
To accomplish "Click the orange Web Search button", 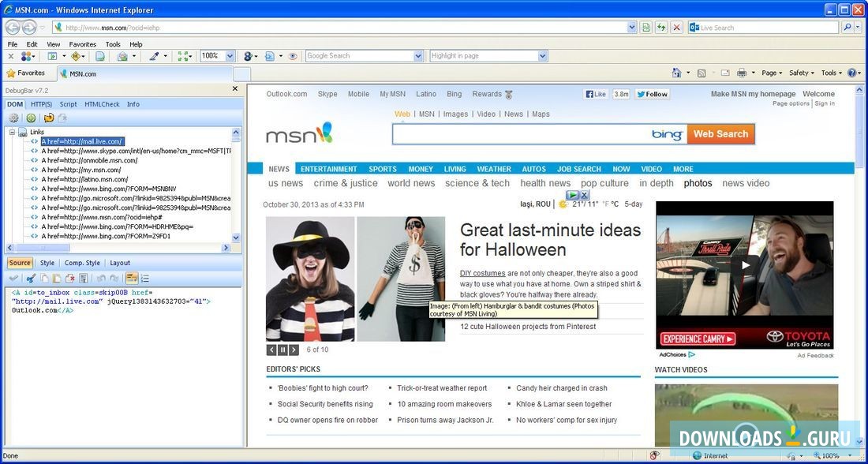I will [x=720, y=134].
